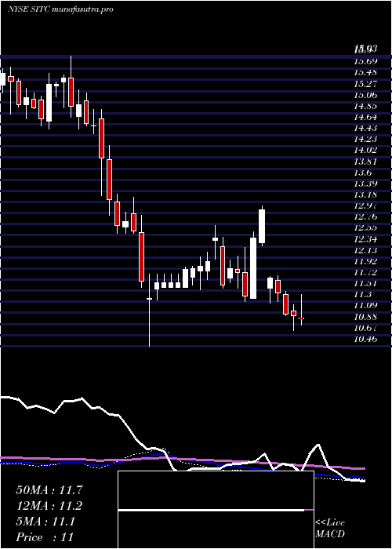Click the 13.6 price axis label
392x549 pixels.
click(362, 173)
